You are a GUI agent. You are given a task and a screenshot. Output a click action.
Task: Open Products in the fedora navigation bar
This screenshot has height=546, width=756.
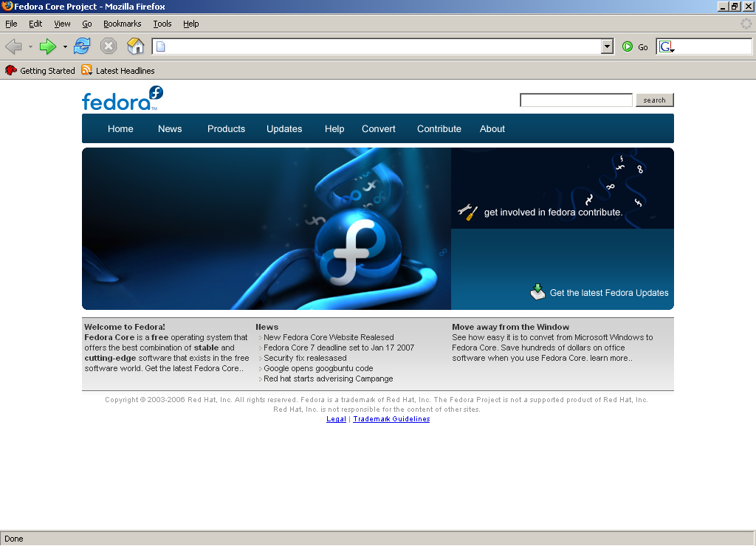[226, 128]
